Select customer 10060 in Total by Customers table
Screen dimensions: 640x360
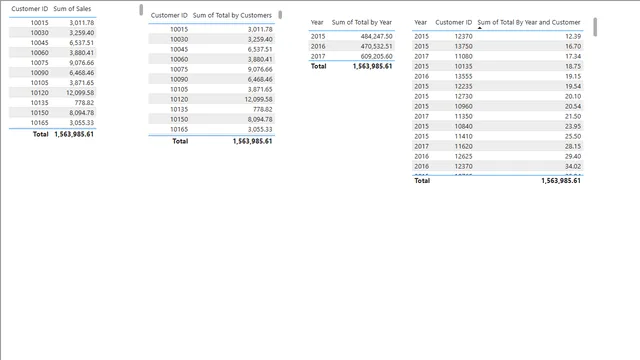click(179, 60)
